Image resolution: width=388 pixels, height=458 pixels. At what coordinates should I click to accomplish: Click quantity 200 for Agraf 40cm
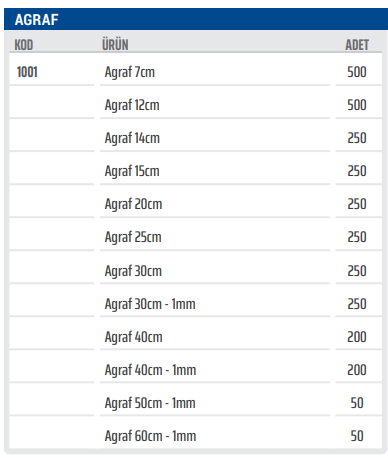[x=357, y=337]
